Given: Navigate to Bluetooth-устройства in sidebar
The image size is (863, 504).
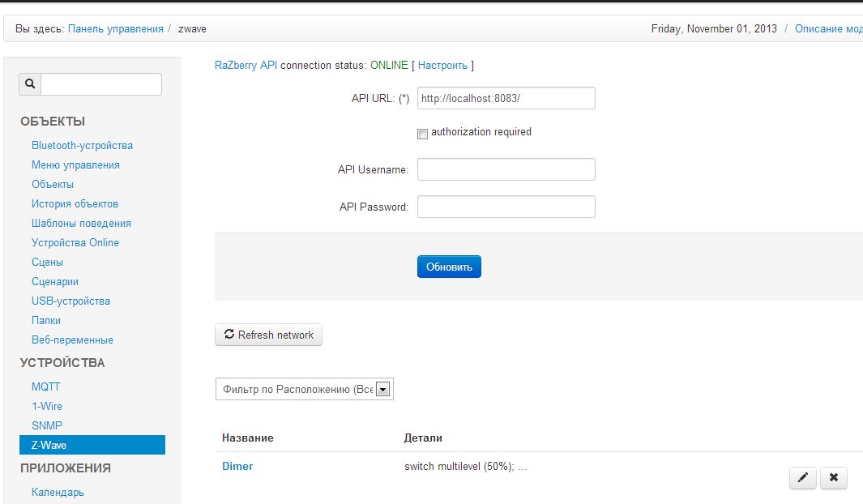Looking at the screenshot, I should pos(82,145).
